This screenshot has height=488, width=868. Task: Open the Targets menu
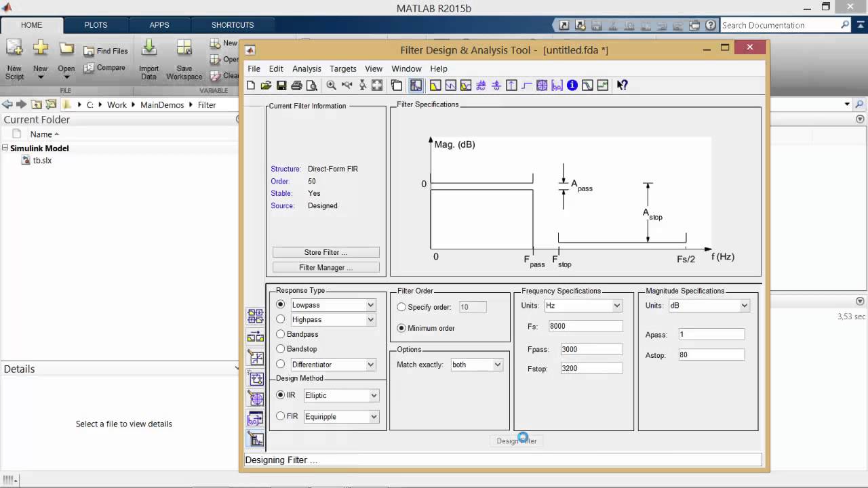pos(343,68)
